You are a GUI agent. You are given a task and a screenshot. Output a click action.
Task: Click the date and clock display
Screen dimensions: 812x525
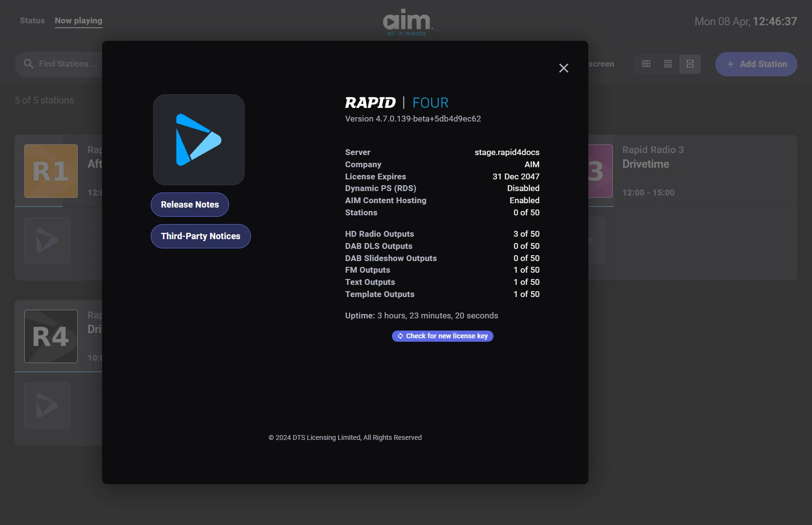[745, 21]
